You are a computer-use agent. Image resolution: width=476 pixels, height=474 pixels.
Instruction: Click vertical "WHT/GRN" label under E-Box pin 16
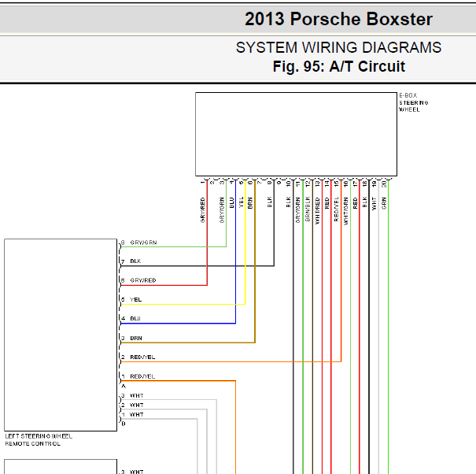[345, 211]
